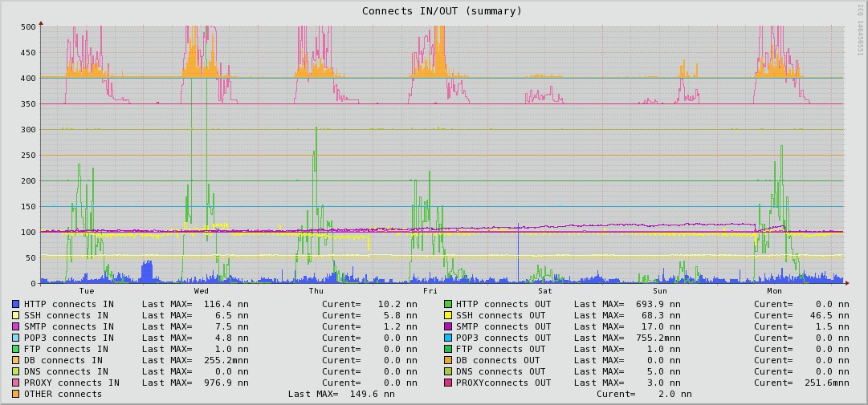The width and height of the screenshot is (868, 405).
Task: Click the "Mon" x-axis day label
Action: [x=774, y=291]
